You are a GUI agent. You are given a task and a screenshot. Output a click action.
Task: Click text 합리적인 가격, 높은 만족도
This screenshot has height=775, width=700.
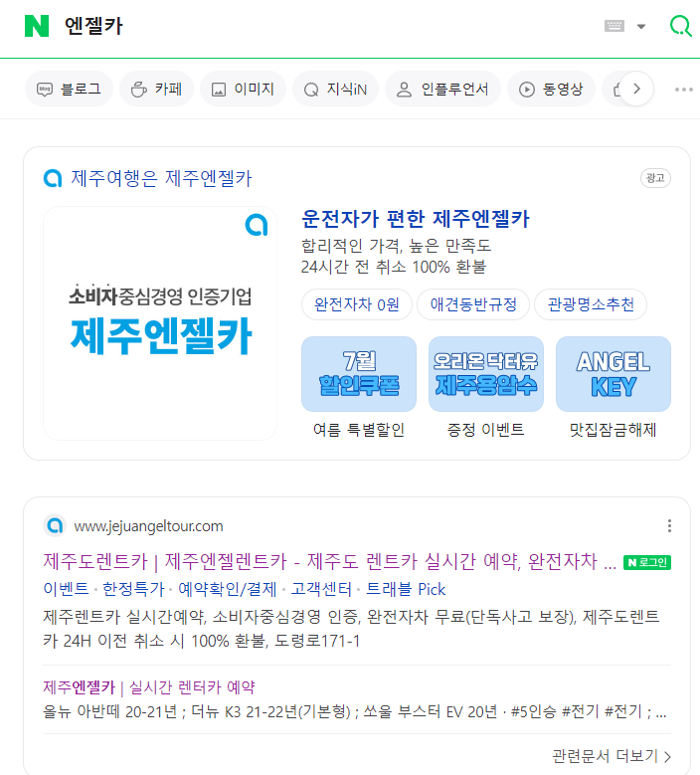(x=396, y=246)
